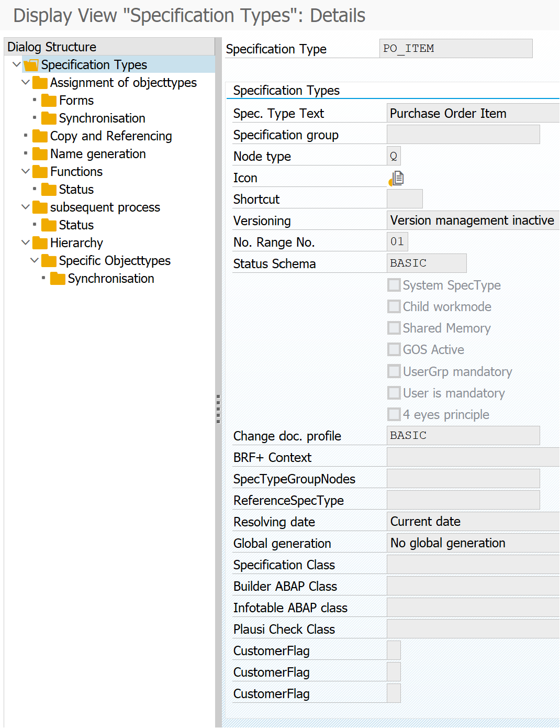Image resolution: width=560 pixels, height=728 pixels.
Task: Collapse the subsequent process tree node
Action: coord(26,207)
